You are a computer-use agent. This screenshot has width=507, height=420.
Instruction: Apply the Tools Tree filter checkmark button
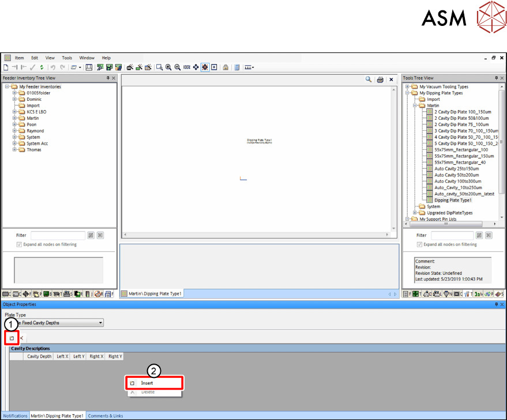[479, 235]
